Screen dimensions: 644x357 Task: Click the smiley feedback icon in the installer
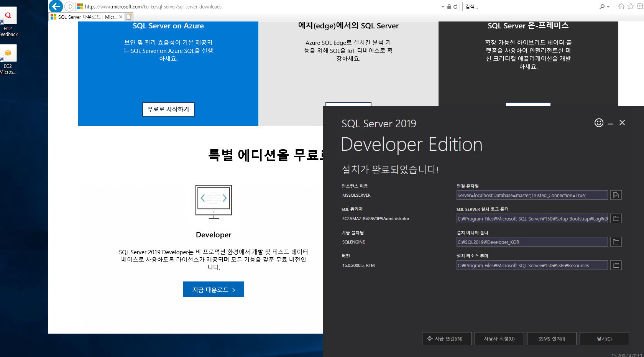[x=599, y=123]
